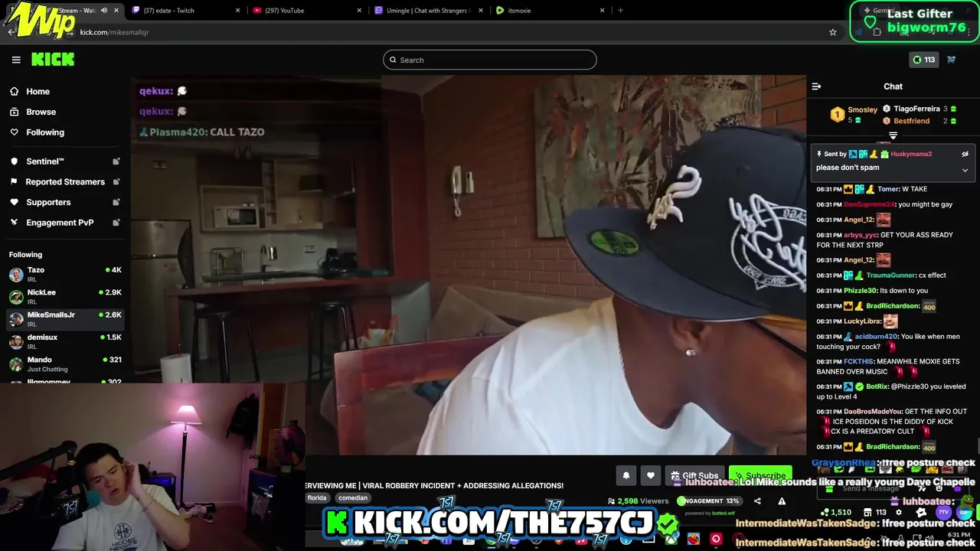Screen dimensions: 980x551
Task: Open Engagement PvP sidebar entry
Action: click(x=60, y=223)
